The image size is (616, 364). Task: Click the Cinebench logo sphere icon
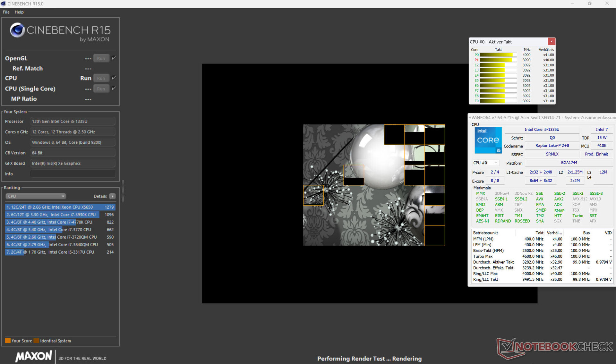[x=17, y=30]
